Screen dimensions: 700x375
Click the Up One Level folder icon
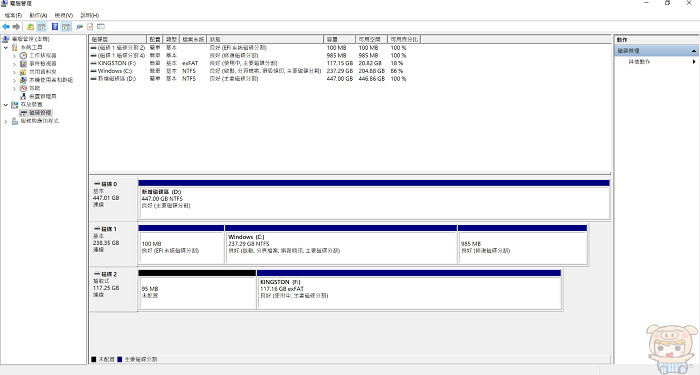pyautogui.click(x=30, y=27)
